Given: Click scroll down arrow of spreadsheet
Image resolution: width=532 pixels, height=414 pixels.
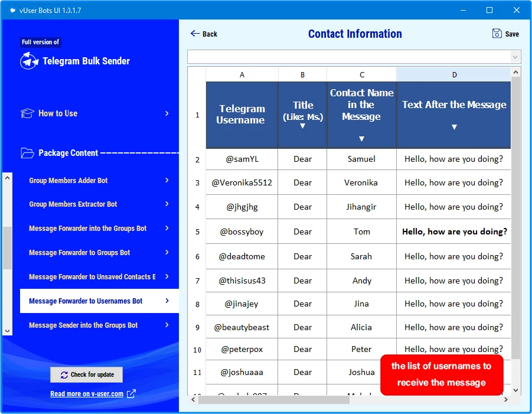Looking at the screenshot, I should [515, 390].
